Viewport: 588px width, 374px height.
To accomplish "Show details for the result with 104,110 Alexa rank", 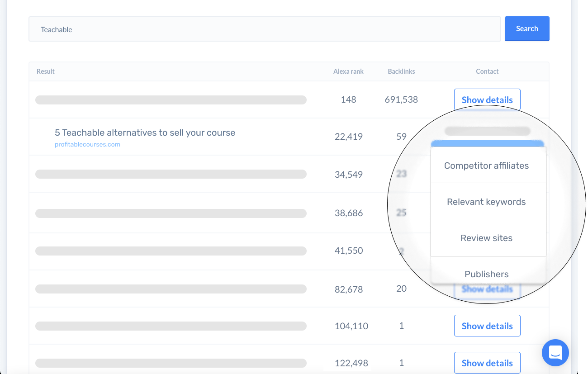I will [x=487, y=325].
